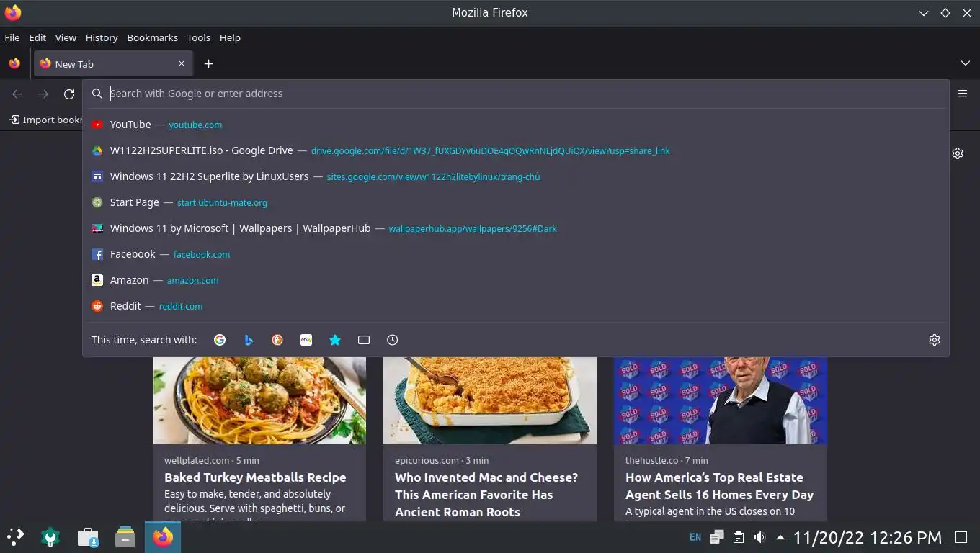Search this time with eBay
The height and width of the screenshot is (553, 980).
pos(306,340)
